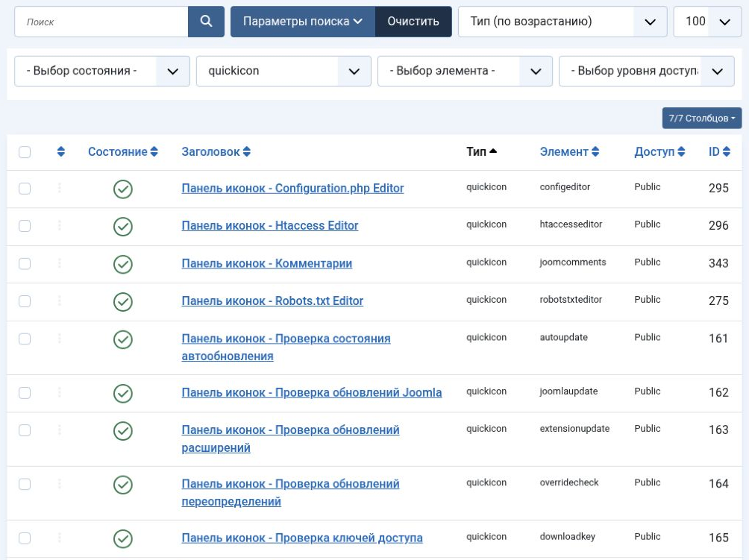The height and width of the screenshot is (560, 749).
Task: Toggle status icon in autoupdate row
Action: coord(123,339)
